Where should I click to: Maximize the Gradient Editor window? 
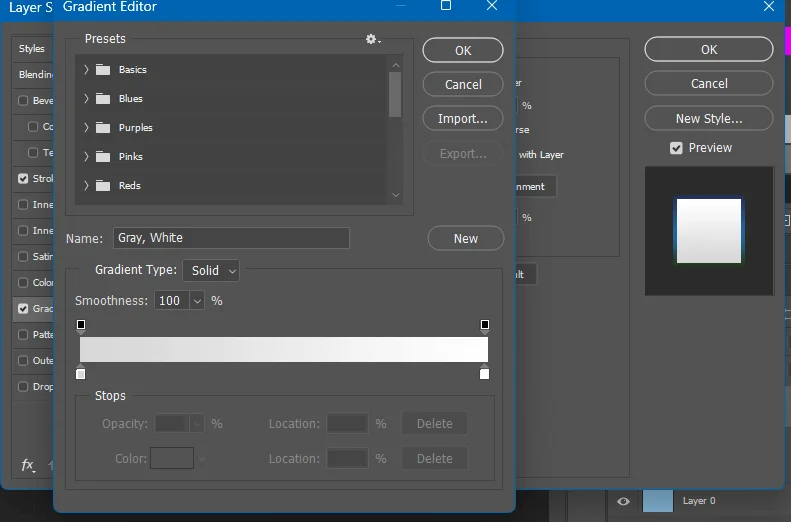pos(446,6)
